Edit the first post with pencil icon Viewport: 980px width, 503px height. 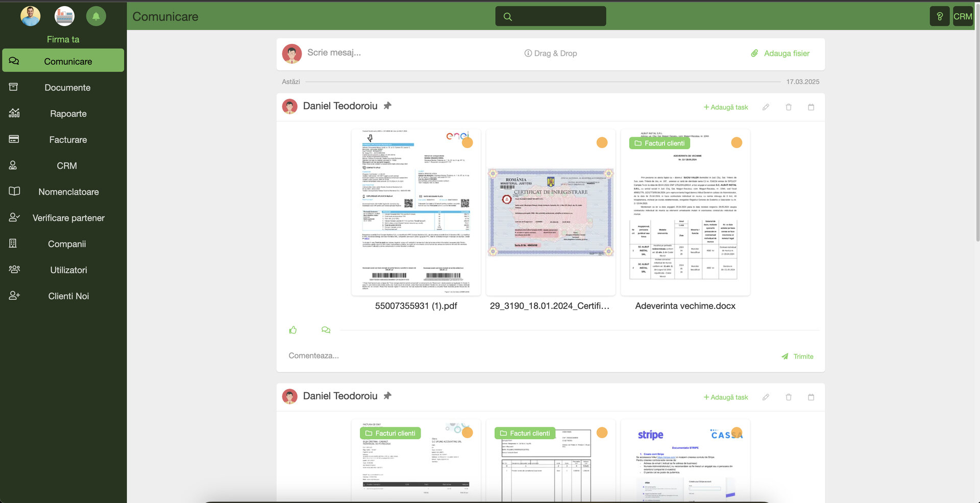[766, 107]
